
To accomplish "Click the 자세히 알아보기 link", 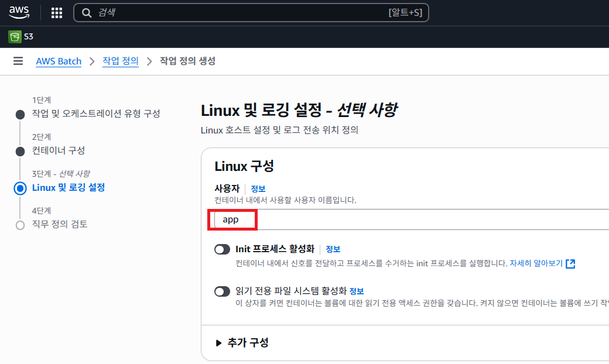I will pyautogui.click(x=535, y=263).
